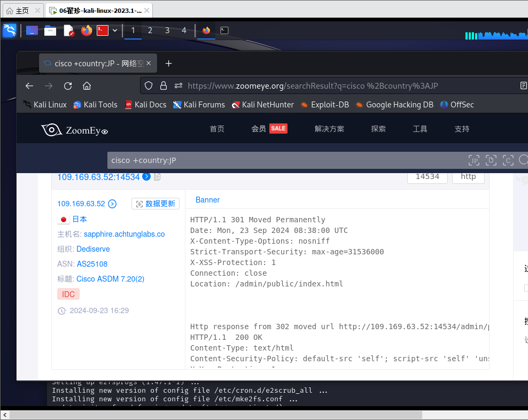
Task: Switch to workspace 2
Action: pyautogui.click(x=150, y=30)
